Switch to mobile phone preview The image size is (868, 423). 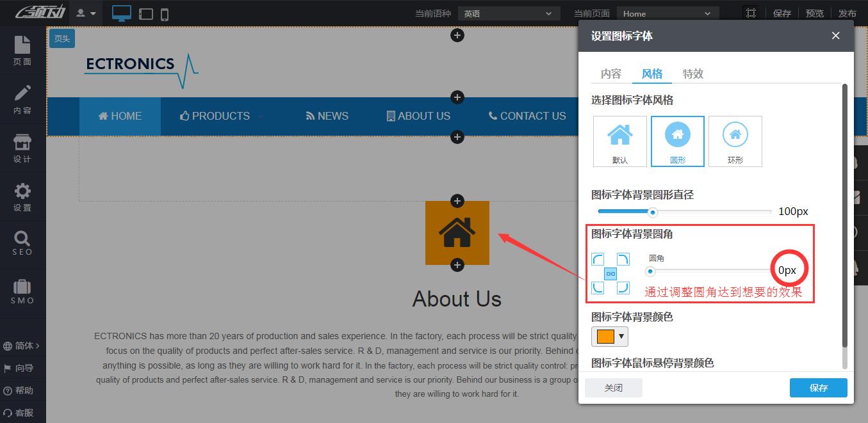[x=165, y=14]
